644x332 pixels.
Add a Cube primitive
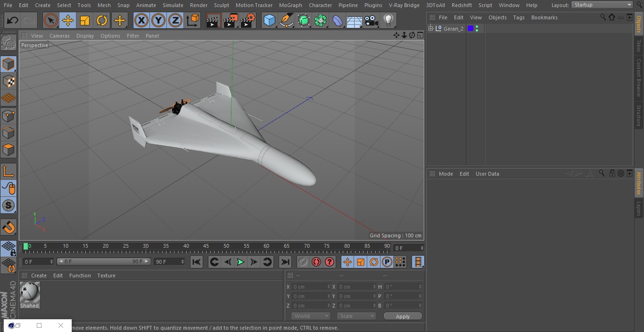[x=269, y=20]
